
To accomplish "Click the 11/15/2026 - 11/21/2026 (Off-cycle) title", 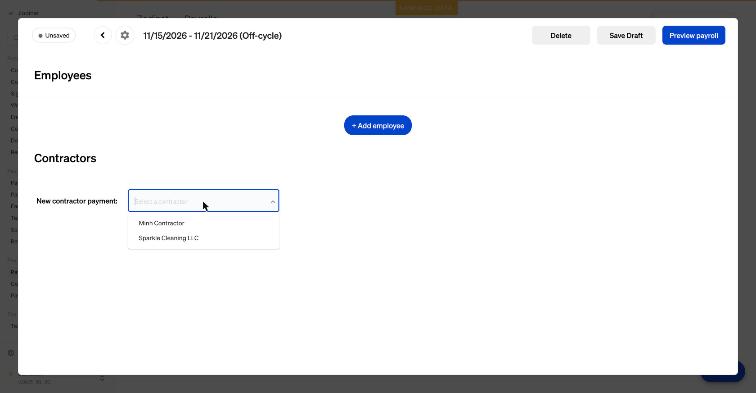I will pyautogui.click(x=213, y=36).
